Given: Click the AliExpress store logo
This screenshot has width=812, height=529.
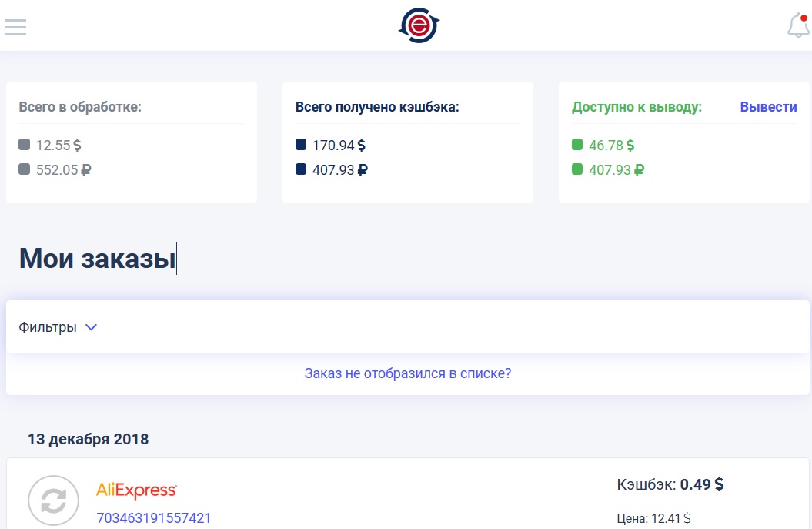Looking at the screenshot, I should tap(136, 490).
